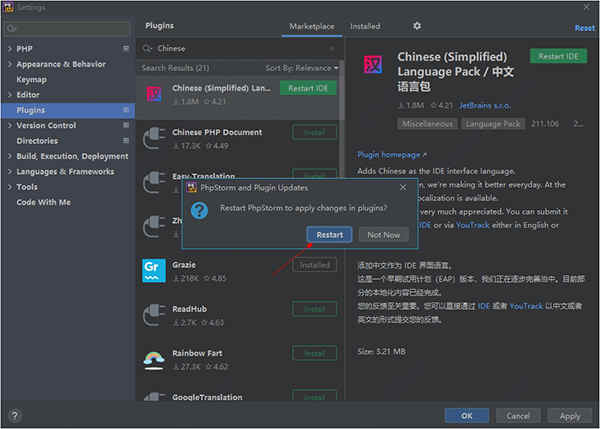Select the GoogleTranslation plugin row
600x429 pixels.
(238, 395)
